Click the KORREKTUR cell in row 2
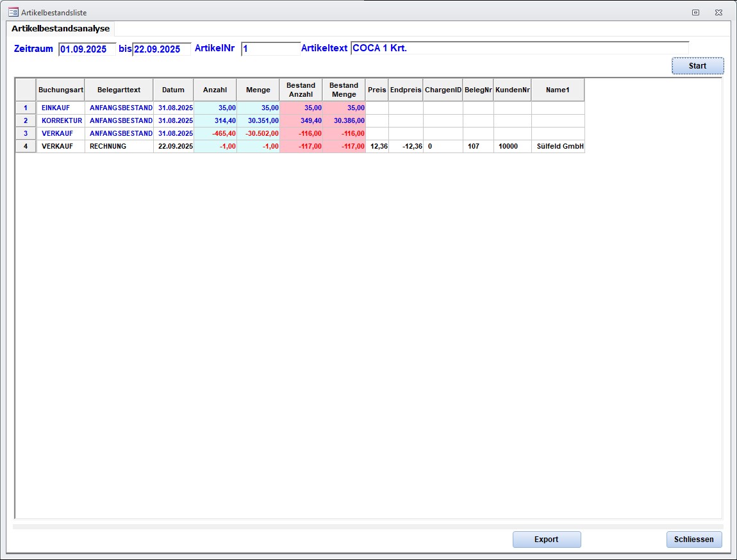Screen dimensions: 737x560 click(62, 120)
